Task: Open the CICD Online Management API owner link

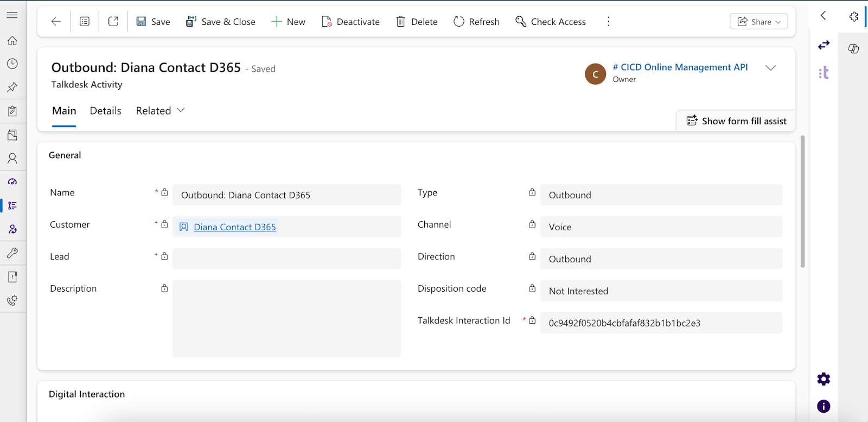Action: 680,67
